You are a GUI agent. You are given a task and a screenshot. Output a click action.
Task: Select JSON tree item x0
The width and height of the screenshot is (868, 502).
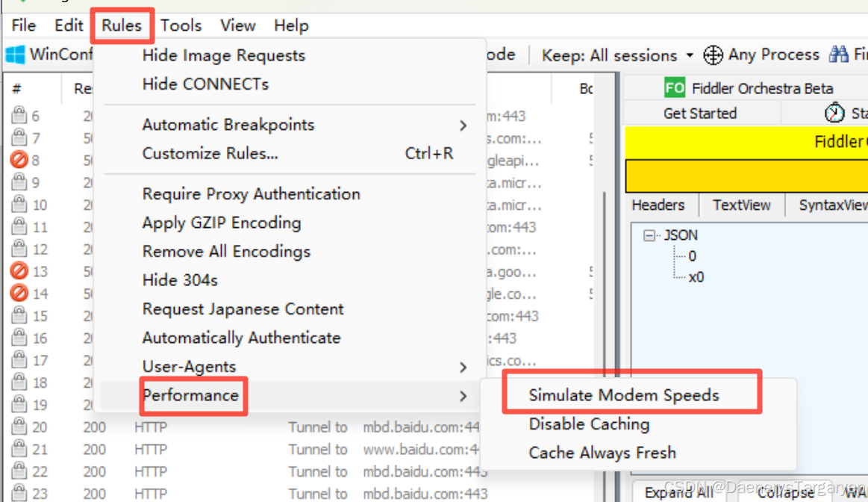click(x=696, y=277)
